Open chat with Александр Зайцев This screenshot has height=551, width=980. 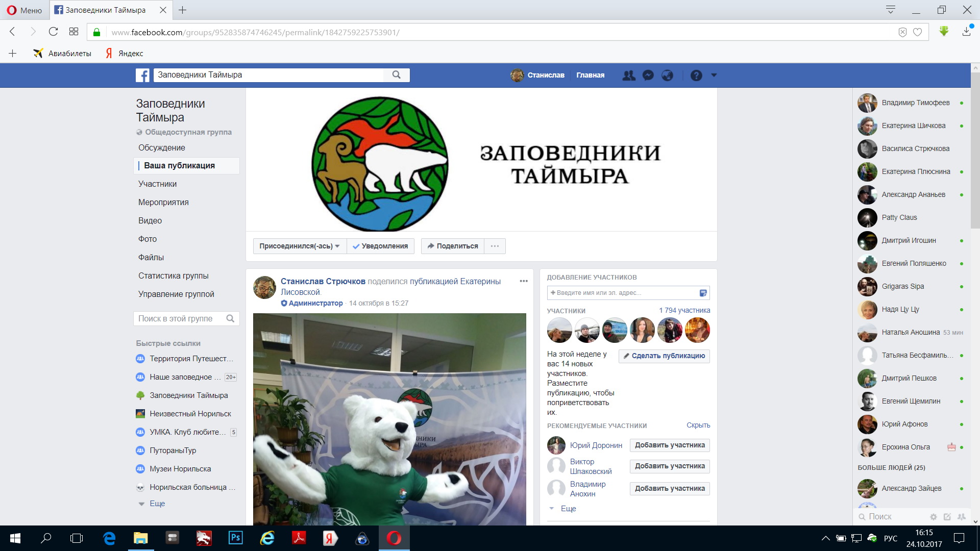pos(911,488)
